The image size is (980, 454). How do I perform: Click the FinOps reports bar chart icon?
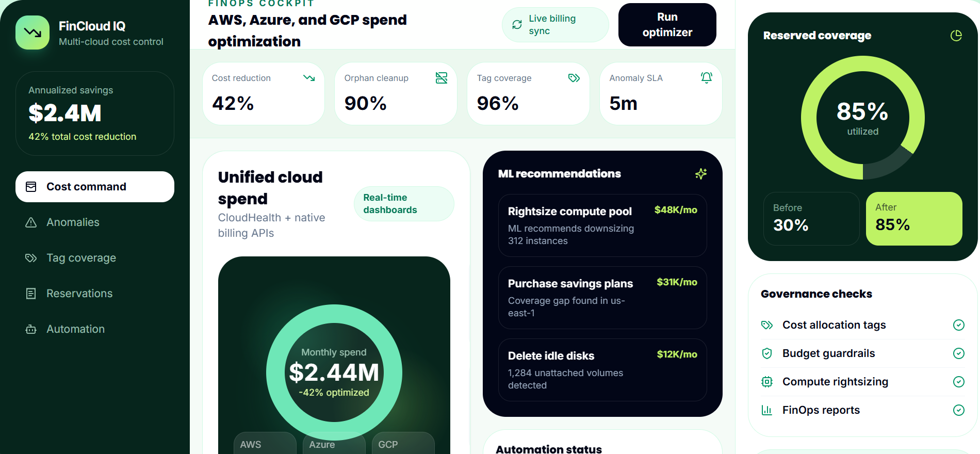click(767, 410)
